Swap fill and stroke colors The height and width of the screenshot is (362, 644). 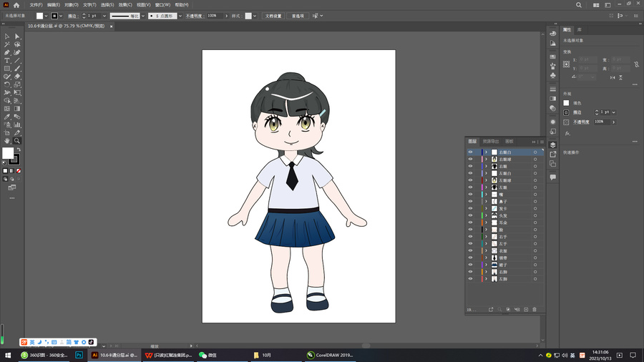(19, 150)
